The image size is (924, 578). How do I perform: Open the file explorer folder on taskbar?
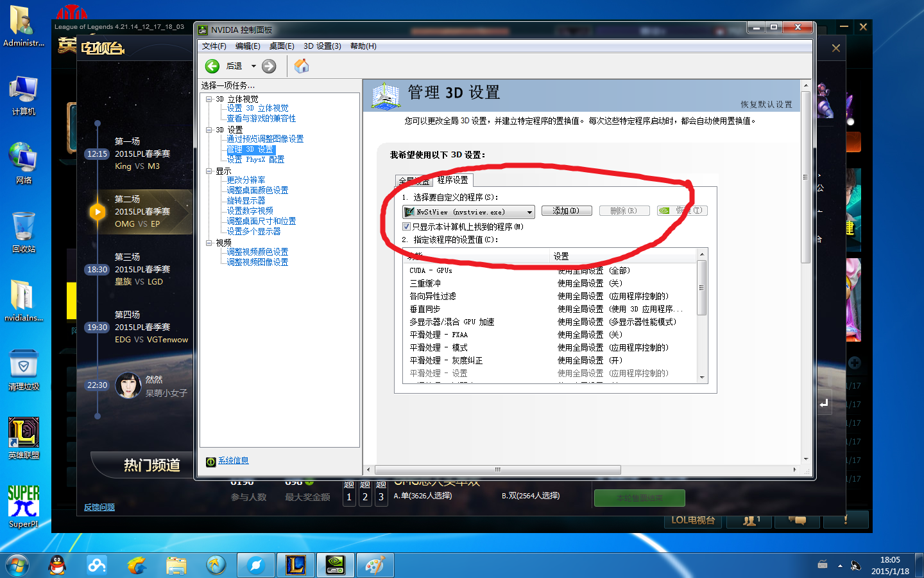point(176,565)
